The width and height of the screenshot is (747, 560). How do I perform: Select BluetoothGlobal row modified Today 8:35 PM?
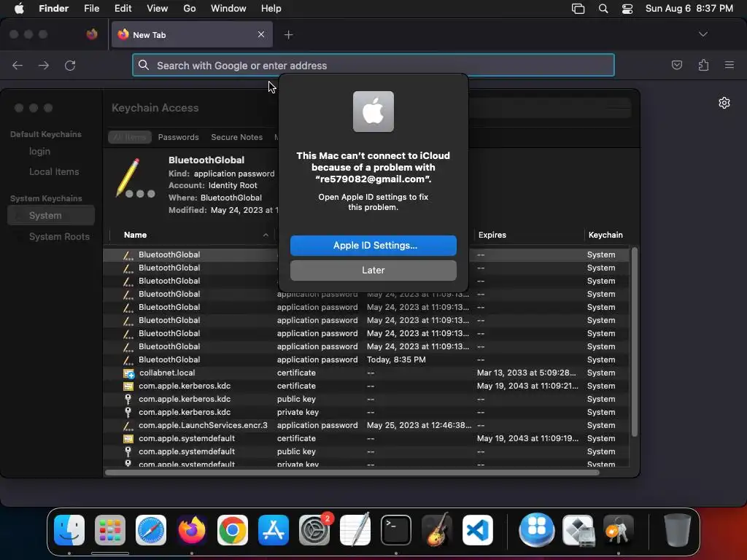click(x=366, y=360)
